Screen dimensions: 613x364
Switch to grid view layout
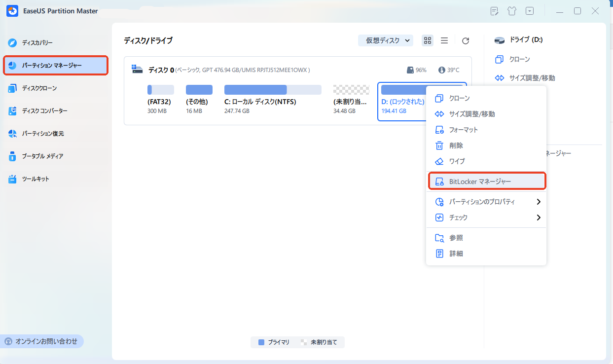pos(428,40)
